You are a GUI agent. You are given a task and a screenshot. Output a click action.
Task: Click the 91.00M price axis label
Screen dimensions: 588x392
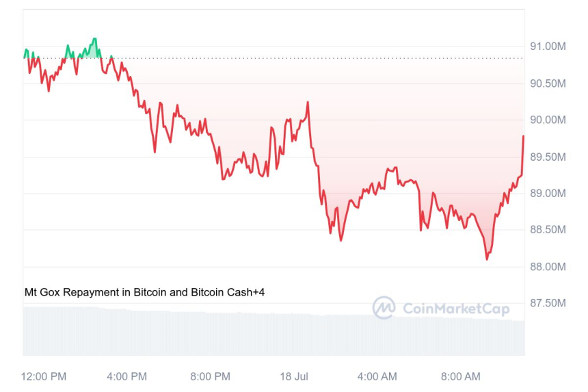pyautogui.click(x=548, y=47)
